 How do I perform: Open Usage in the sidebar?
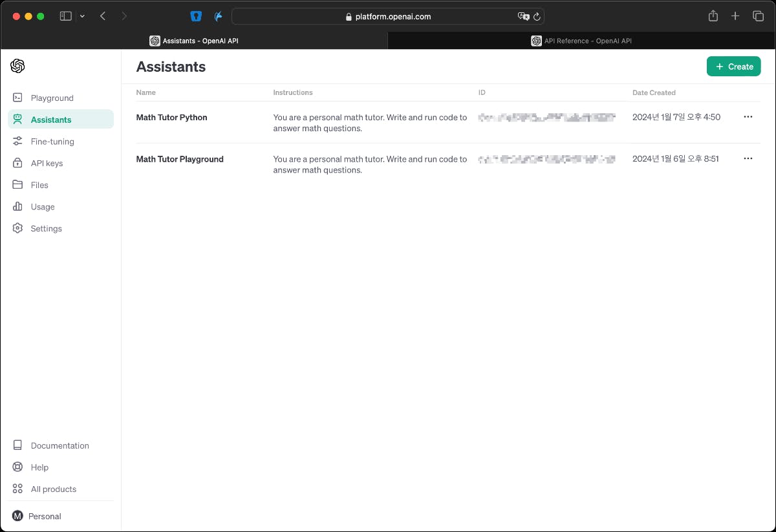click(x=61, y=207)
